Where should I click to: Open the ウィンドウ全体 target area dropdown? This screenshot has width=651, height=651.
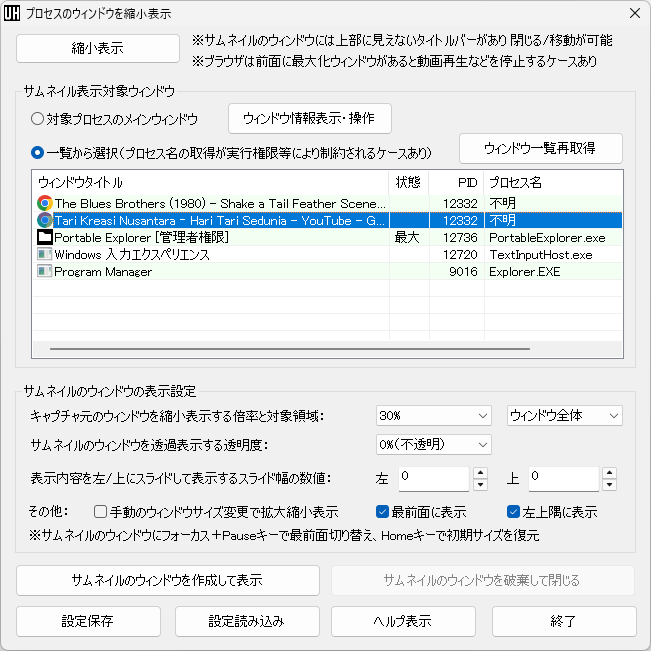(564, 415)
